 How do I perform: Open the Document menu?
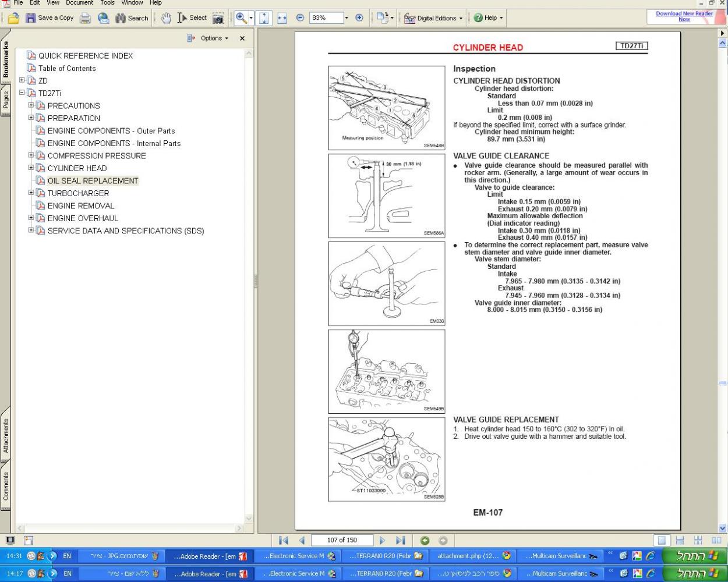click(79, 3)
